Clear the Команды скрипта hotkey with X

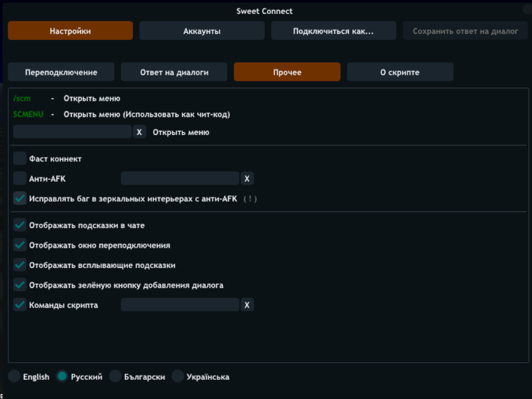247,305
